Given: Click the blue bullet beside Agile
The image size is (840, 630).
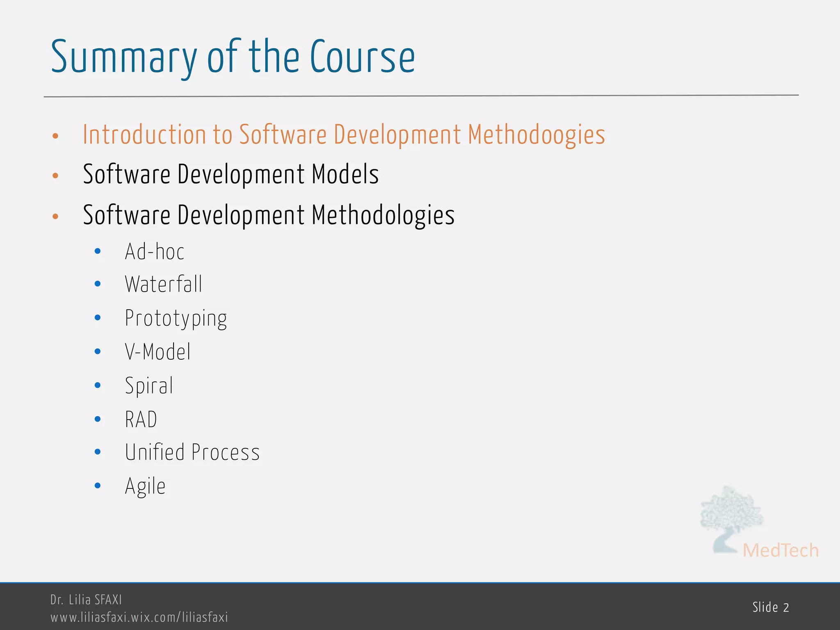Looking at the screenshot, I should click(x=98, y=486).
